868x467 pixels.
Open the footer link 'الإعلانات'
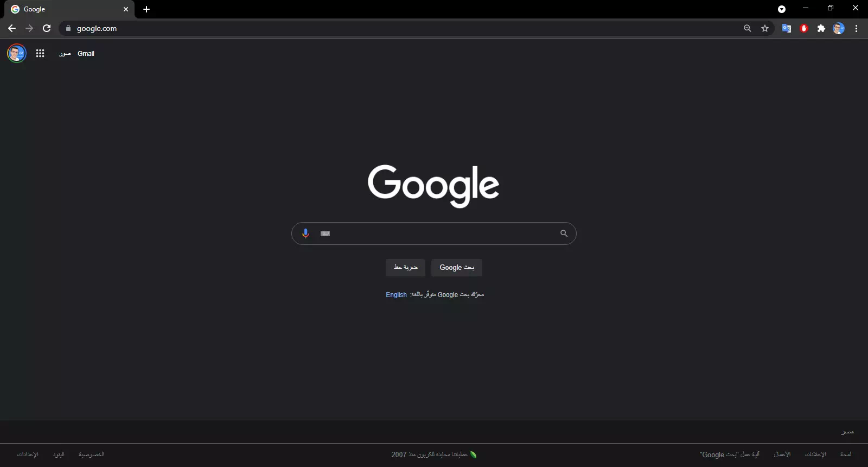[x=815, y=455]
